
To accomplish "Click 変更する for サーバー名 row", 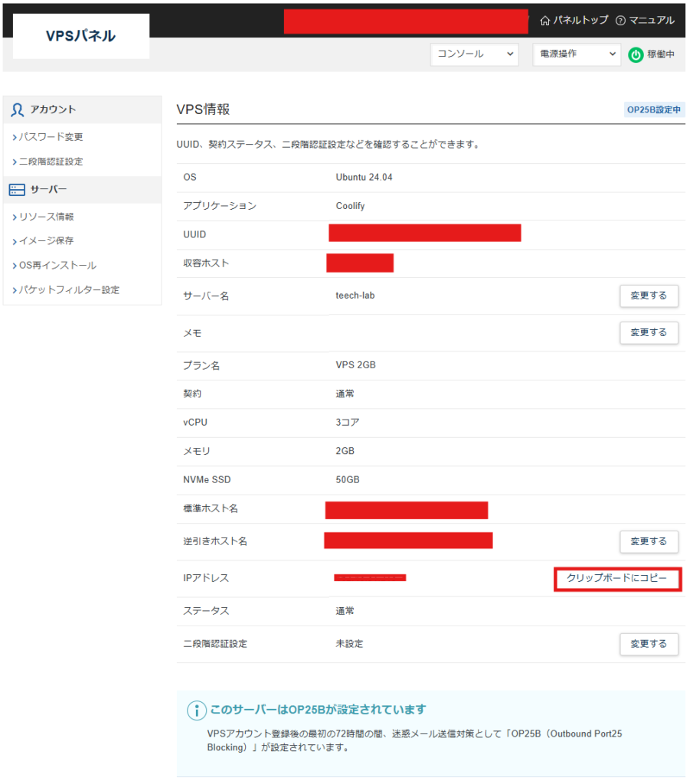I will [649, 296].
